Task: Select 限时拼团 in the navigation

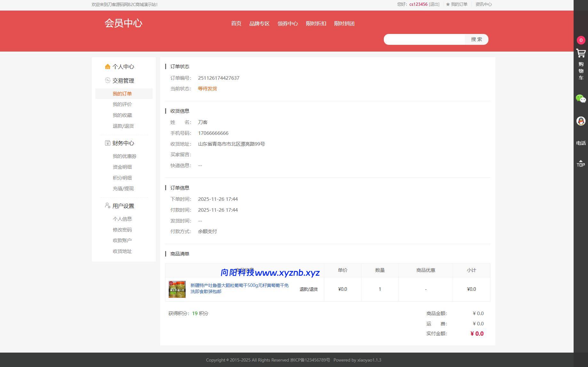Action: click(344, 23)
